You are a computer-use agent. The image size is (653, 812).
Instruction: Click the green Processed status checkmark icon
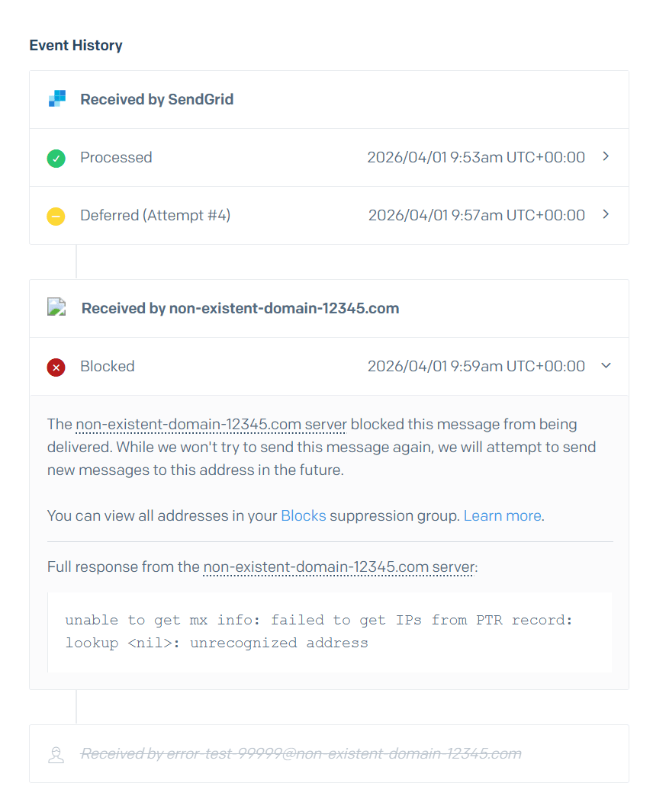click(56, 157)
